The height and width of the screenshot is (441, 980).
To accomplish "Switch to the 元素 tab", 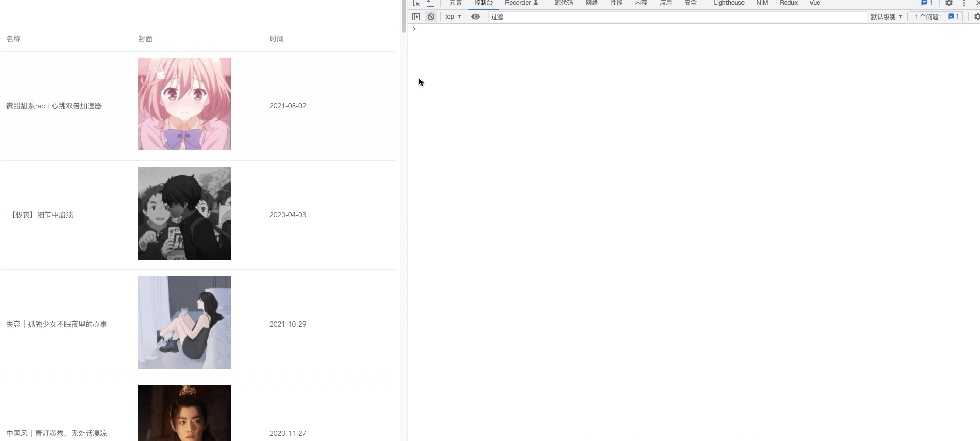I will (x=455, y=3).
